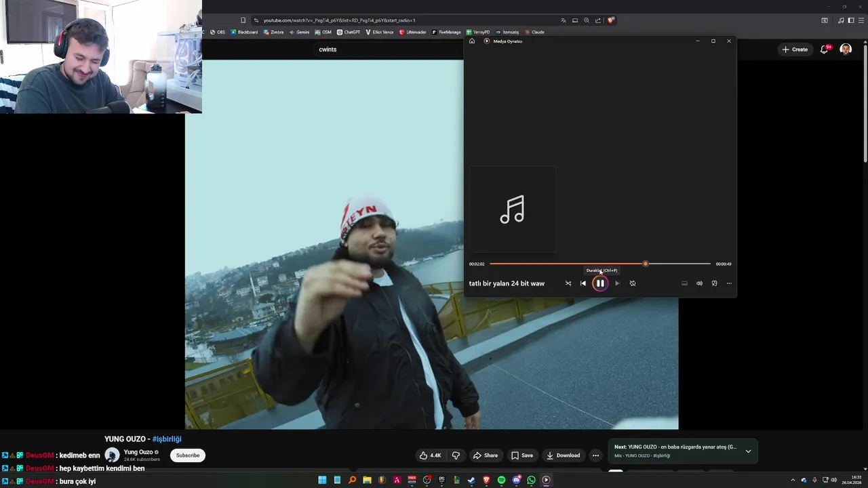The image size is (868, 488).
Task: Pause playback in the media player
Action: pyautogui.click(x=600, y=283)
